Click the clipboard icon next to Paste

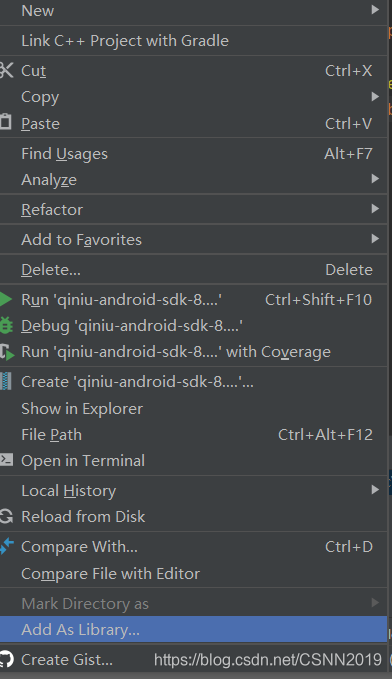(x=6, y=122)
